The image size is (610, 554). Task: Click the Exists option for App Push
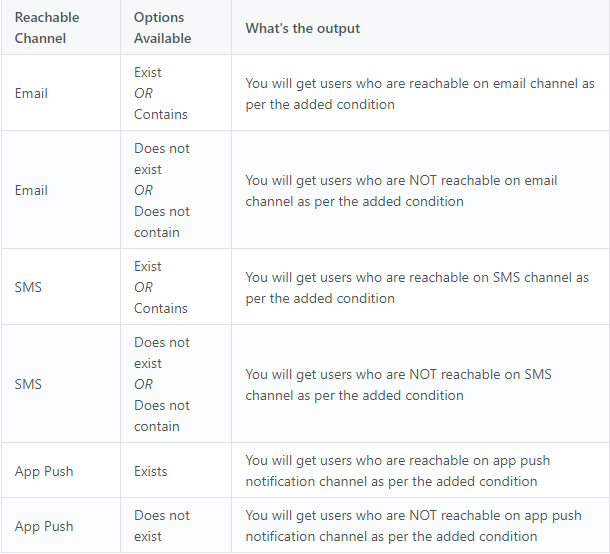(x=151, y=471)
